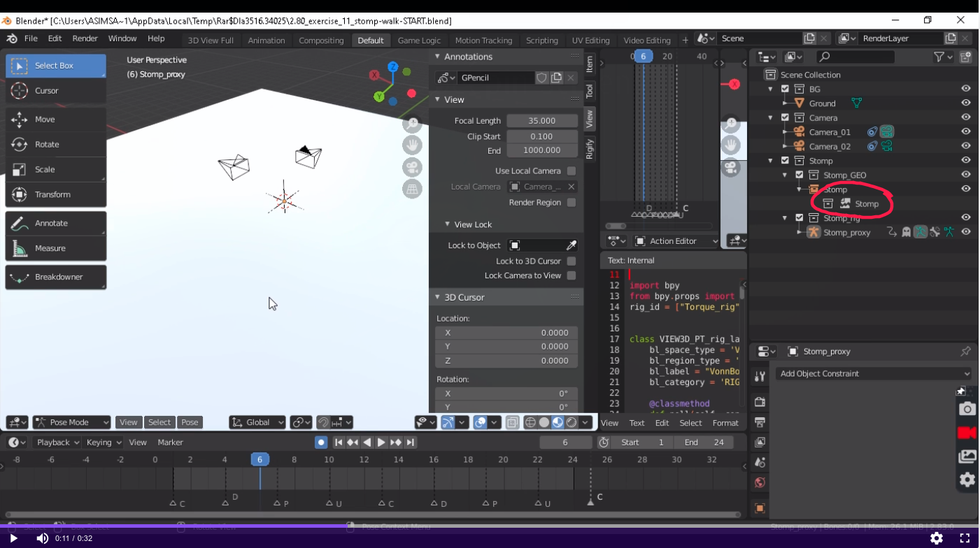Open the Output properties tab icon
This screenshot has width=980, height=548.
(x=760, y=422)
